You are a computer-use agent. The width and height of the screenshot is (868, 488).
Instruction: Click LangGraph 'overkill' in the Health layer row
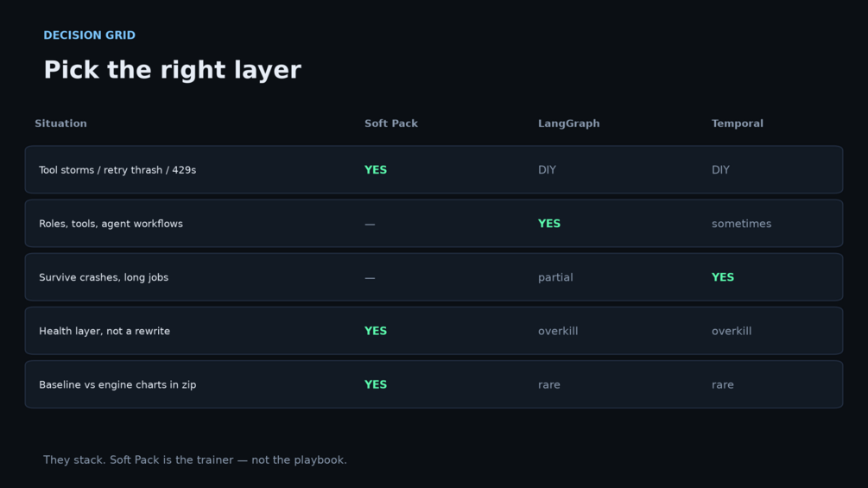click(558, 331)
